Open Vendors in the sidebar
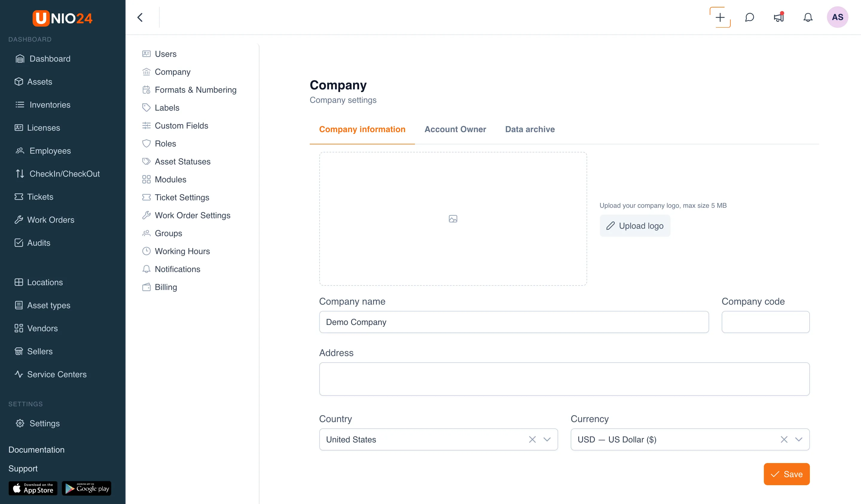This screenshot has height=504, width=861. coord(36,328)
